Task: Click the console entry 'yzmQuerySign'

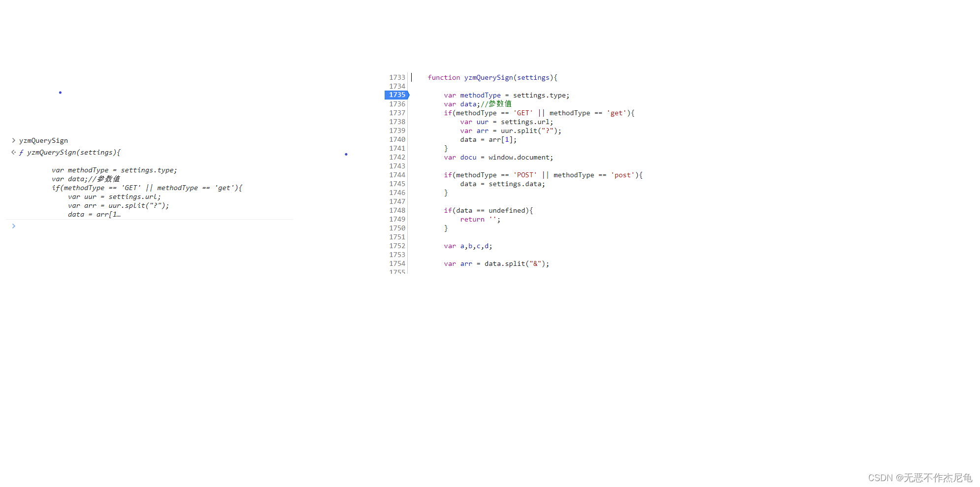Action: coord(43,140)
